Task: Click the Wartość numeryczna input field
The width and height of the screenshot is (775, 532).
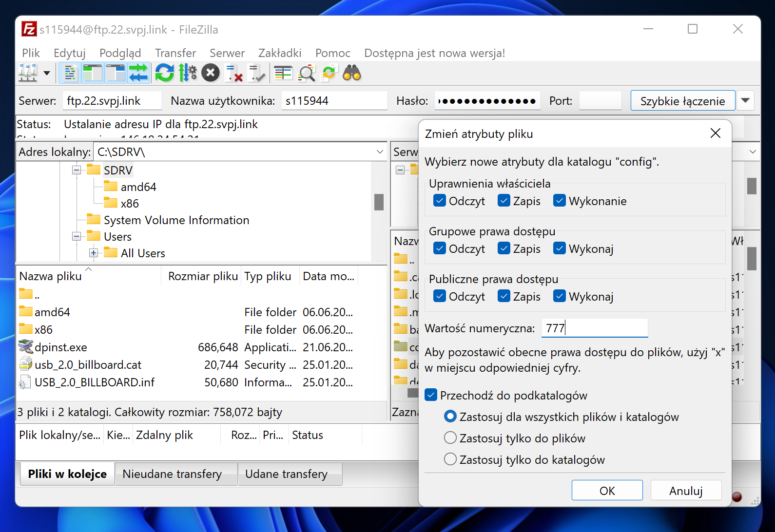Action: pyautogui.click(x=595, y=328)
